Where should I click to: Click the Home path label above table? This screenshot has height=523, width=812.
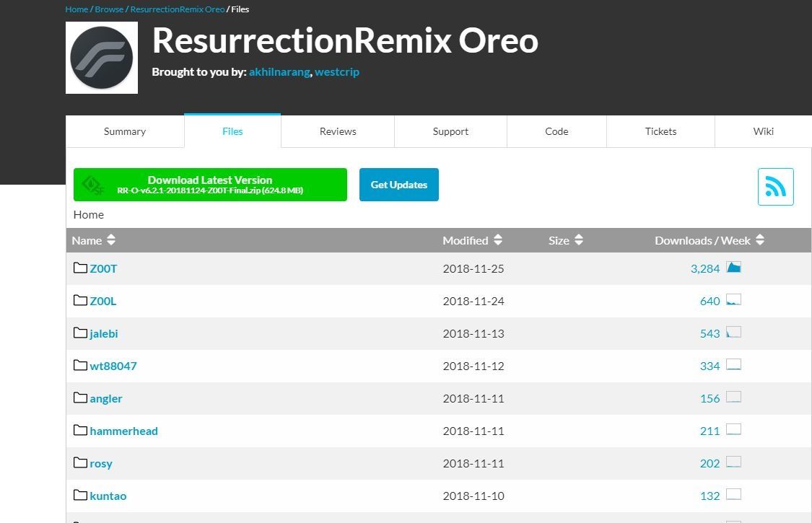[x=89, y=215]
